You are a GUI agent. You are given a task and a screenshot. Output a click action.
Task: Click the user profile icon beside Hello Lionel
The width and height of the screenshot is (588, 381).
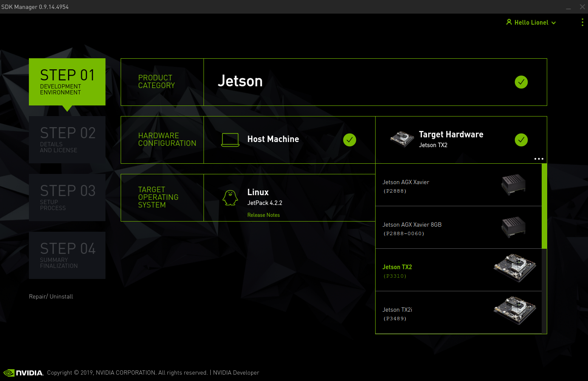[509, 22]
